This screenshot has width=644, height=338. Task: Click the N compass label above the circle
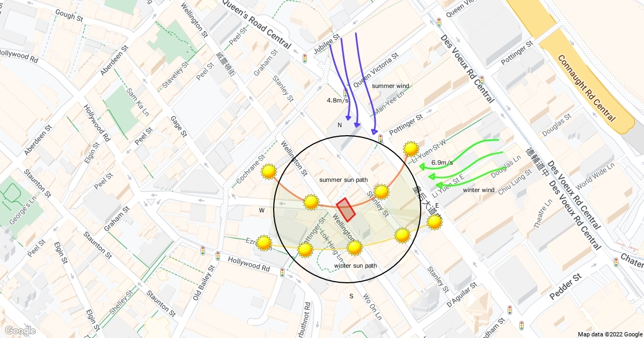[x=339, y=125]
